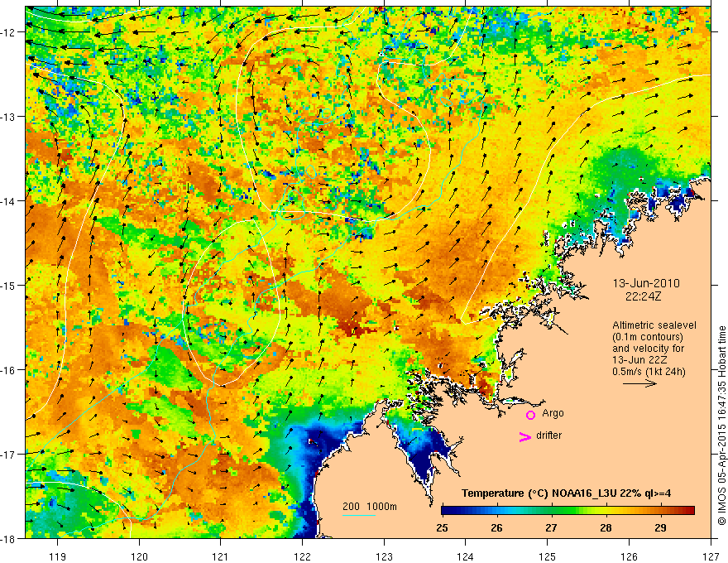
Task: Click longitude axis label 121
Action: click(221, 556)
